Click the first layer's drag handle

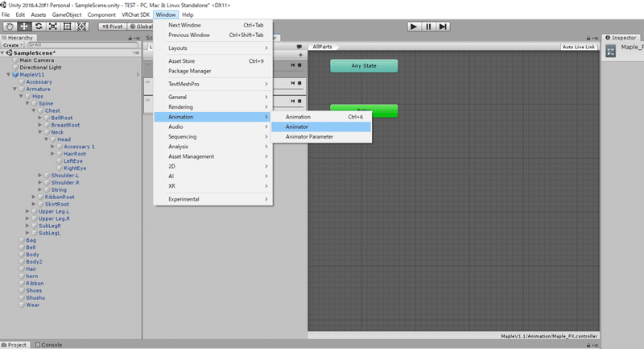[x=147, y=64]
